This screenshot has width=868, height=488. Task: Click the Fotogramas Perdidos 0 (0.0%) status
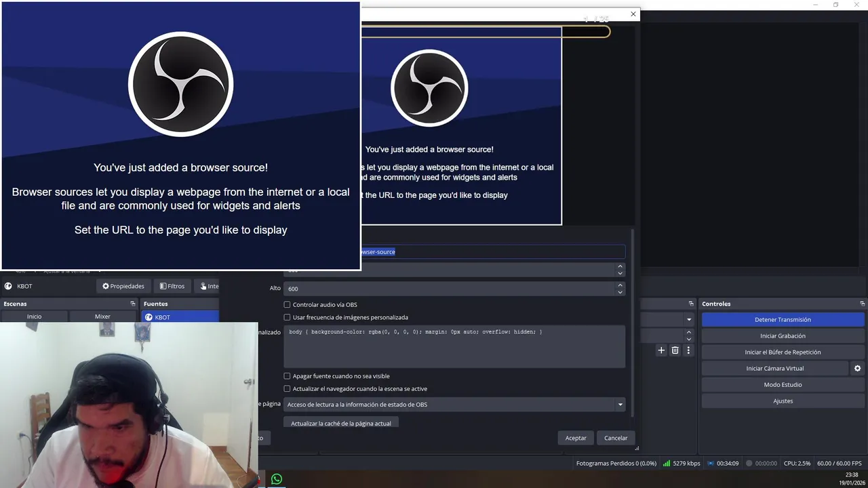point(616,464)
